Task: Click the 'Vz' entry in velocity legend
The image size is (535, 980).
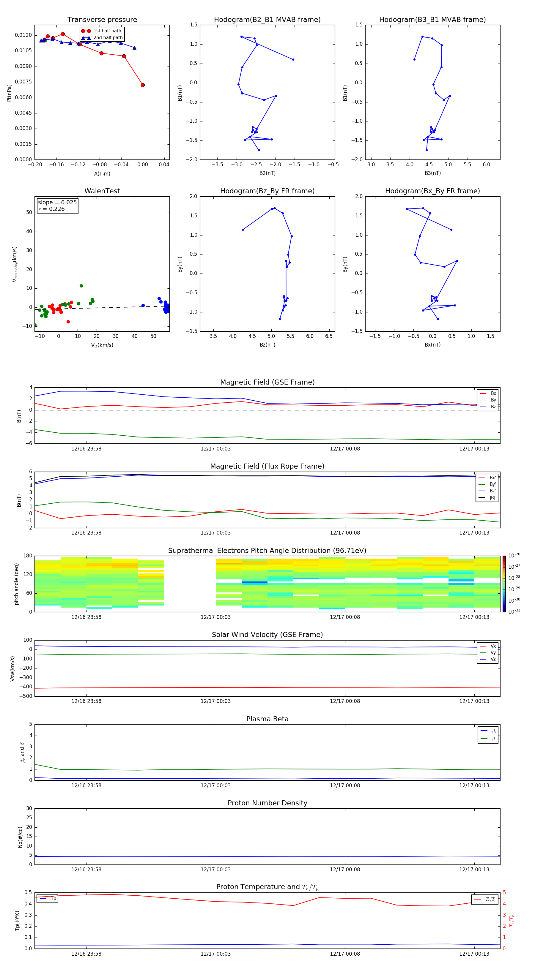Action: pos(488,659)
